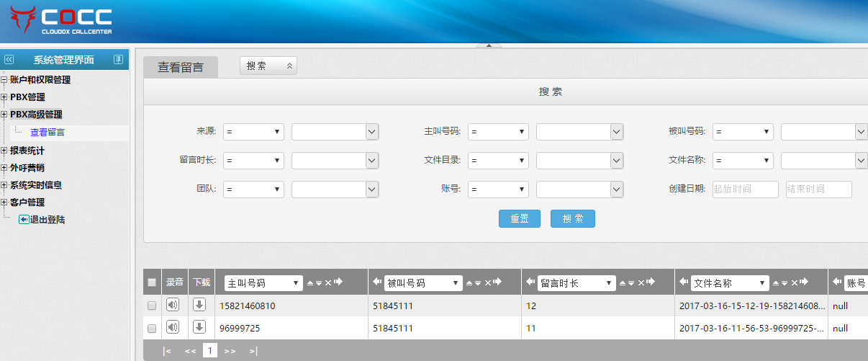Switch to the 查看留言 tab
The height and width of the screenshot is (361, 868).
coord(181,68)
